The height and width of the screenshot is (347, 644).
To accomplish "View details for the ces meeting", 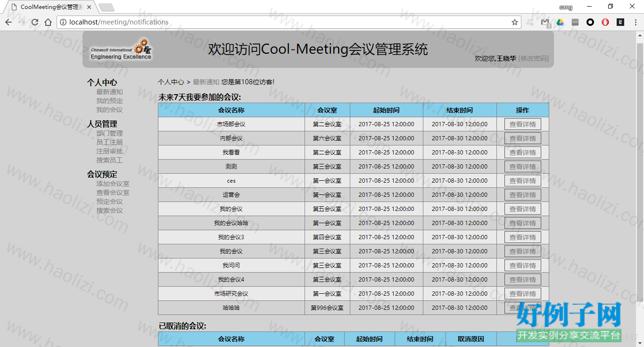I will (522, 181).
